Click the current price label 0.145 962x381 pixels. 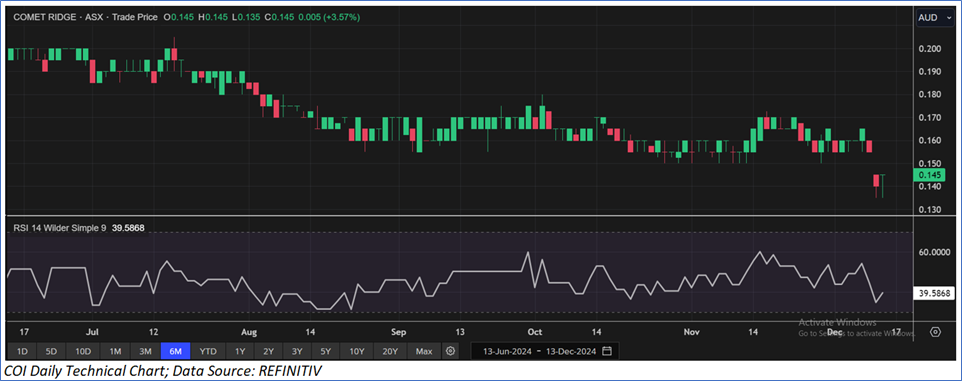(930, 175)
